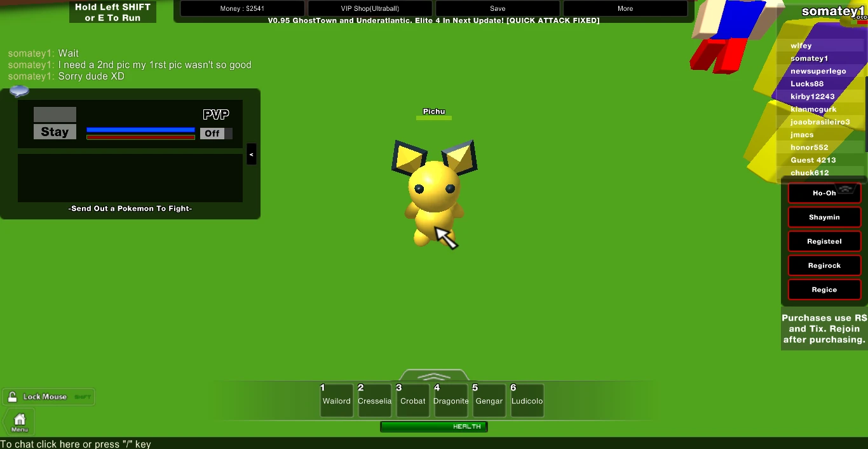Open the Money tab

coord(243,8)
